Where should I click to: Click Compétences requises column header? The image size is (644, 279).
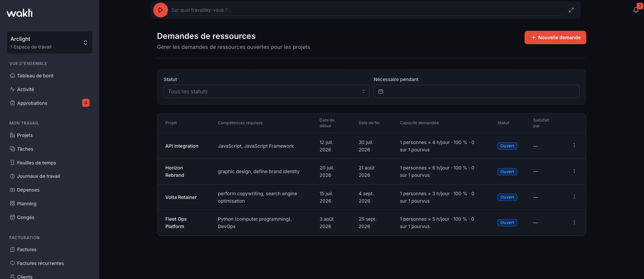[240, 123]
